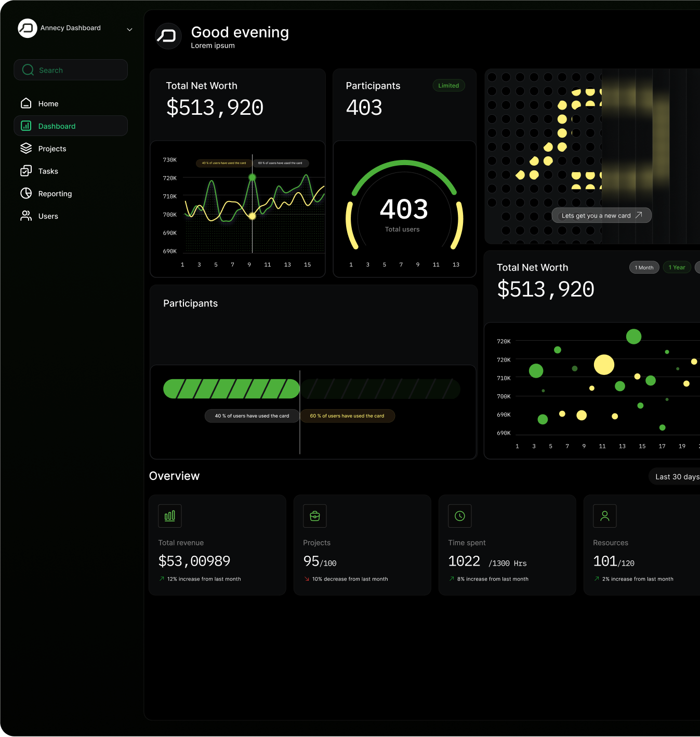
Task: Expand the Annecy Dashboard workspace chevron
Action: pos(129,30)
